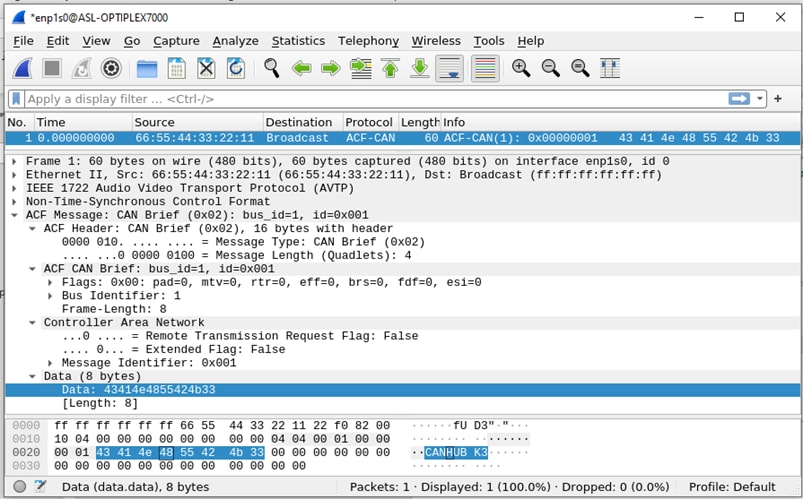
Task: Go to the first packet icon
Action: pos(390,68)
